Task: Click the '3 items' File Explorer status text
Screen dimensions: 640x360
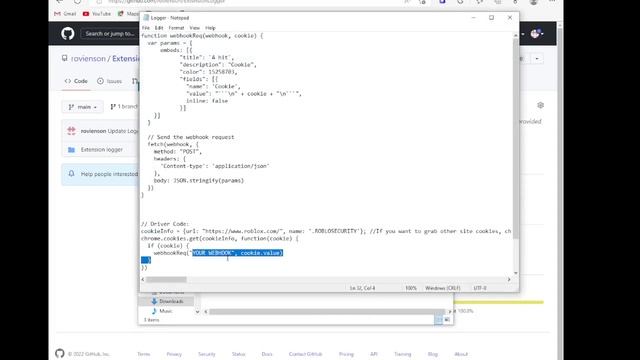Action: [151, 320]
